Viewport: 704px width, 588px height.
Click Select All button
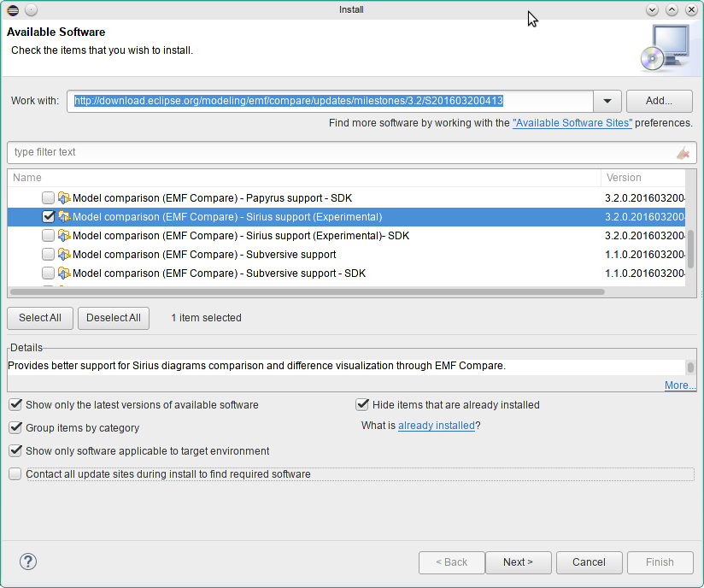(x=40, y=318)
